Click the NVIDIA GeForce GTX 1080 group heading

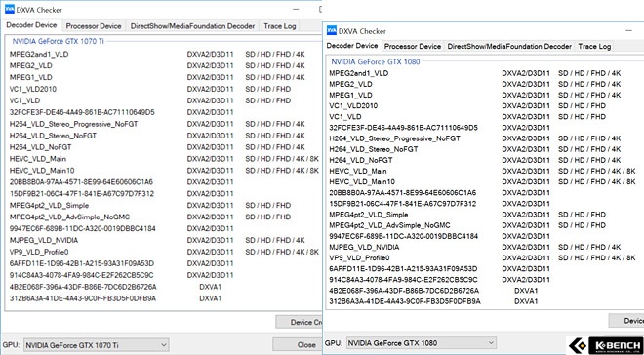(x=376, y=62)
